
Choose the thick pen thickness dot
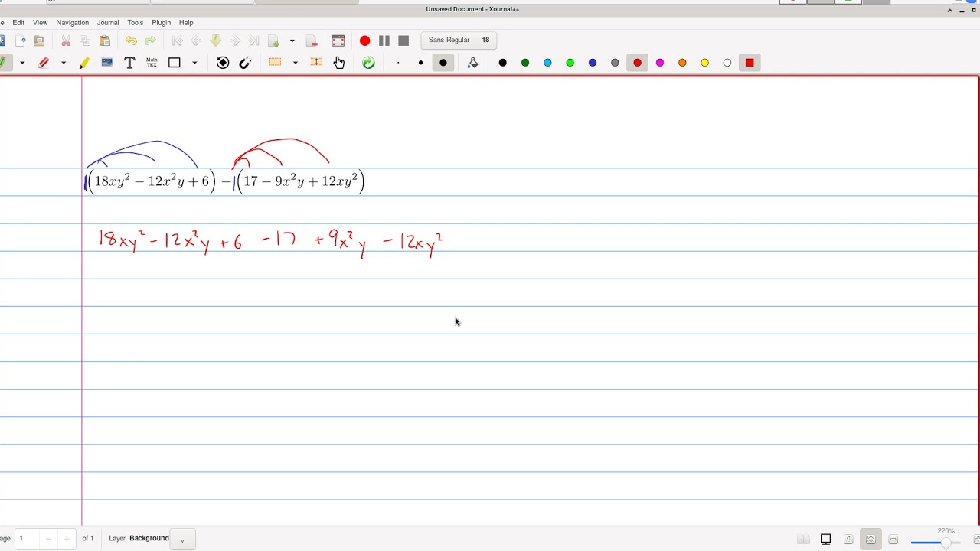[443, 63]
